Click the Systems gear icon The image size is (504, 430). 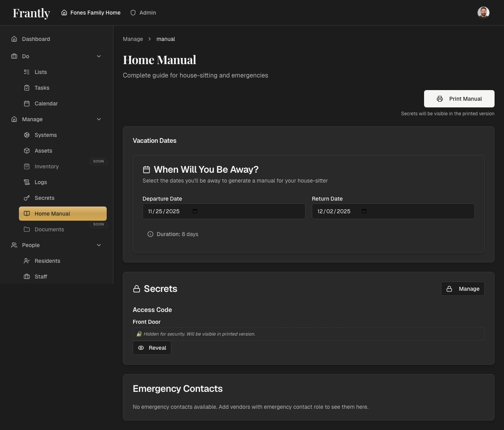tap(27, 135)
